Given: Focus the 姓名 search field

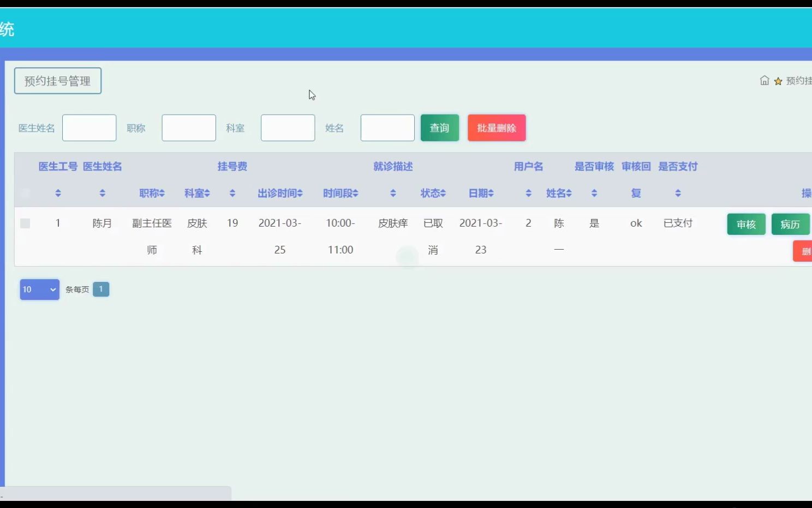Looking at the screenshot, I should [387, 128].
